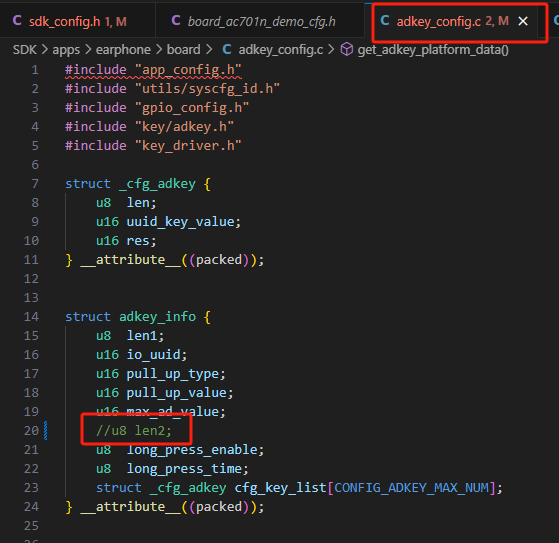Click the "key/adkey.h" include text
The image size is (559, 543).
(x=184, y=127)
